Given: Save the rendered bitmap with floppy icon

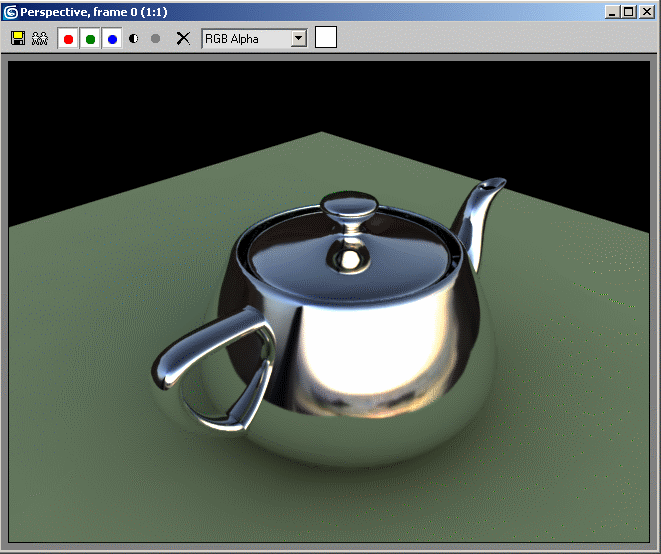Looking at the screenshot, I should point(18,39).
